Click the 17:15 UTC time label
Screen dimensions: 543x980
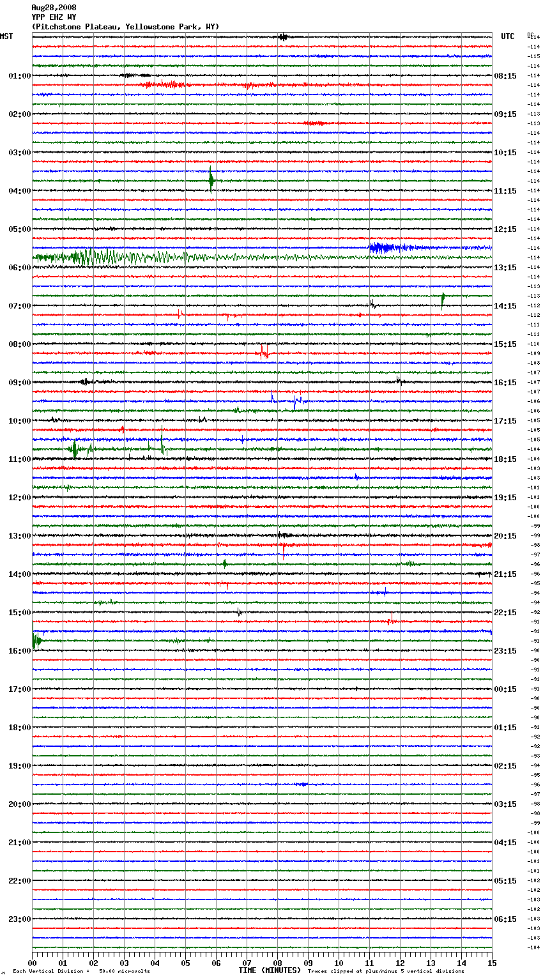pos(505,421)
